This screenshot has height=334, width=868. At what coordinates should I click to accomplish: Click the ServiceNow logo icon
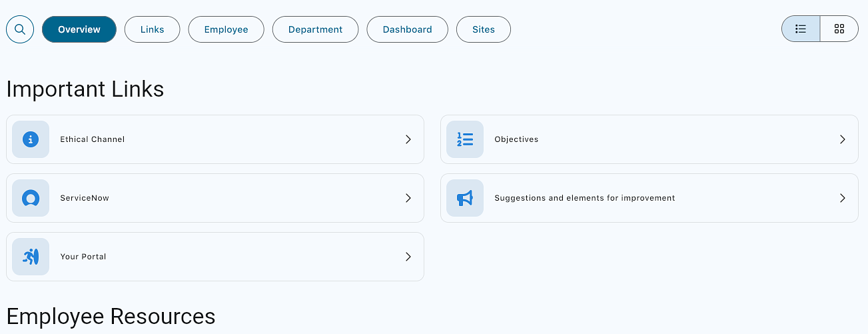tap(31, 198)
